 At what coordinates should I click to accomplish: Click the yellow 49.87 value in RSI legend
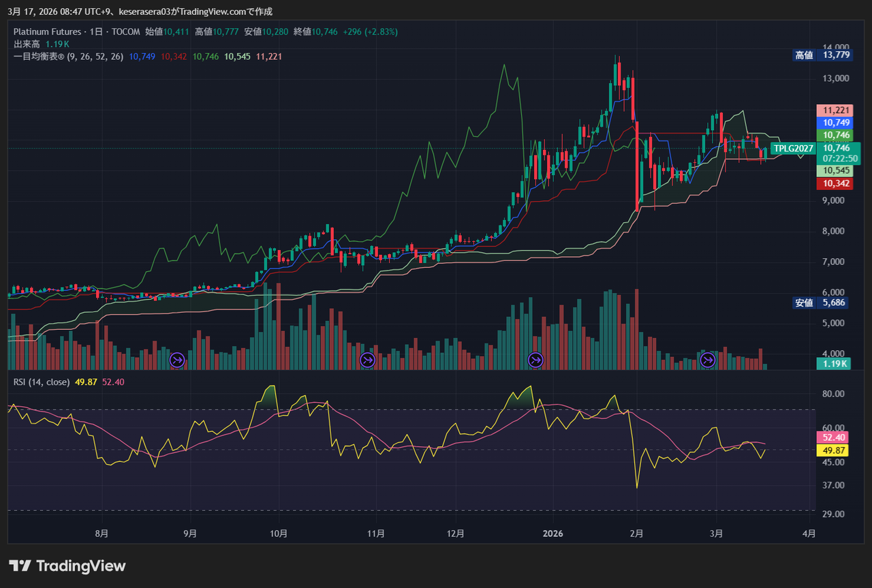click(x=86, y=382)
